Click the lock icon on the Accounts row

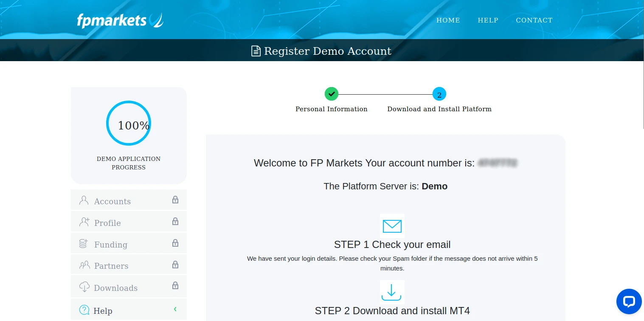point(175,200)
